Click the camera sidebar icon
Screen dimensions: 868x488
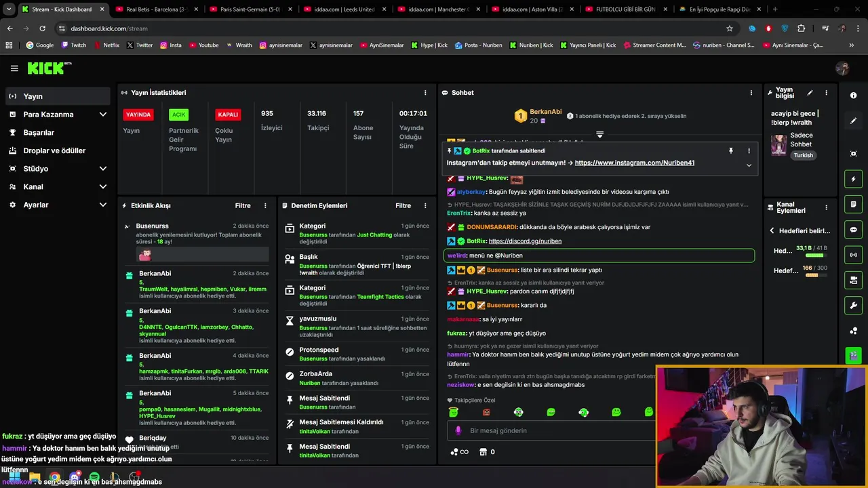(853, 280)
